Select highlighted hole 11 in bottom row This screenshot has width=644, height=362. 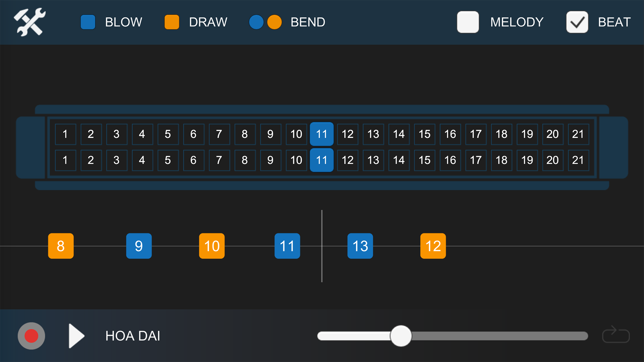322,160
